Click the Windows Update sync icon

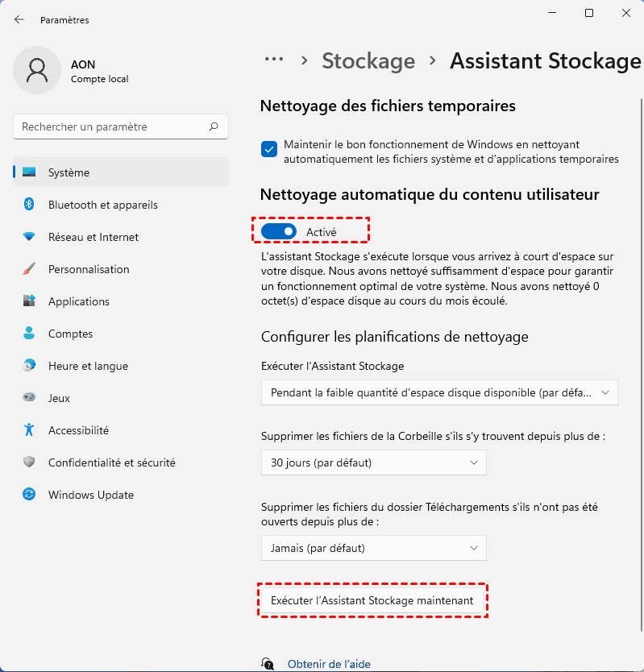(29, 495)
